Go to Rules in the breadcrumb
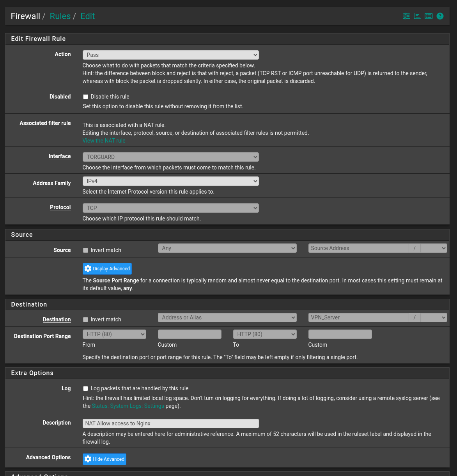The image size is (457, 476). pyautogui.click(x=60, y=16)
